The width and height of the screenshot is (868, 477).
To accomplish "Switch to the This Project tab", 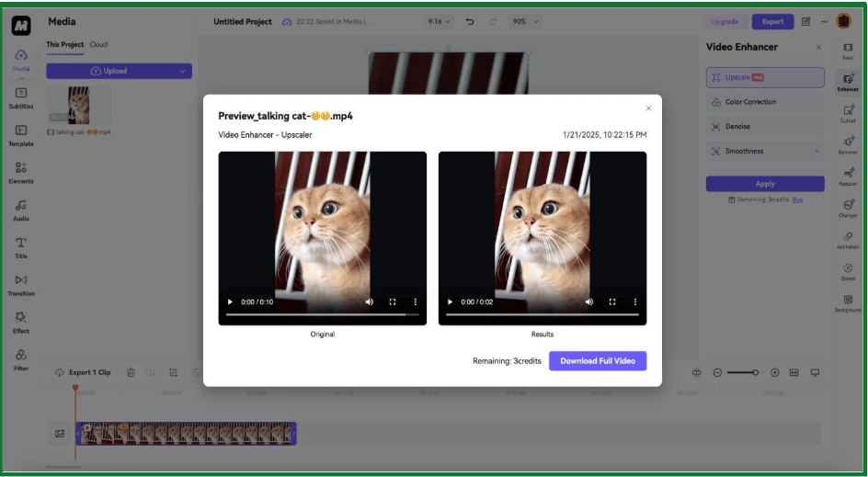I will (x=64, y=44).
